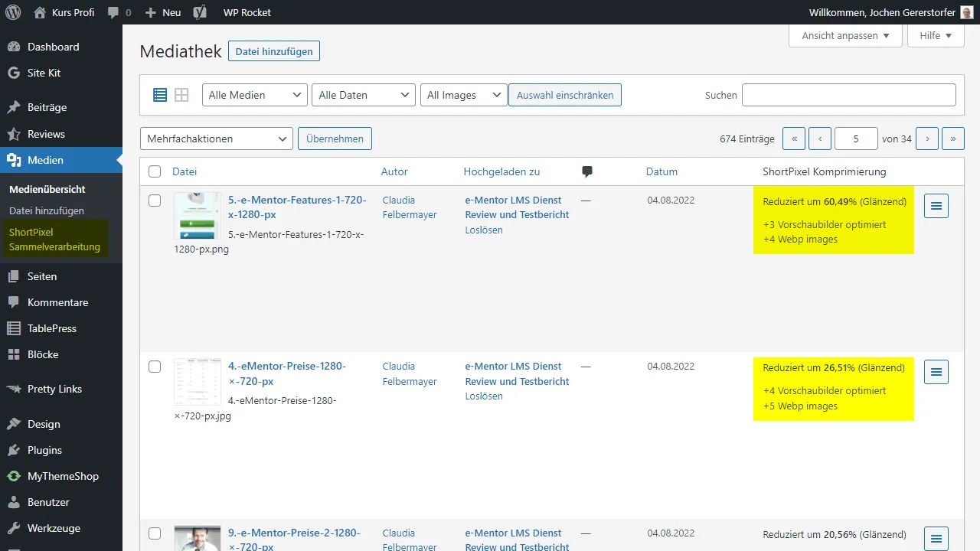Select checkbox for 4.-eMentor-Preise-1280 row
The width and height of the screenshot is (980, 551).
[x=155, y=367]
